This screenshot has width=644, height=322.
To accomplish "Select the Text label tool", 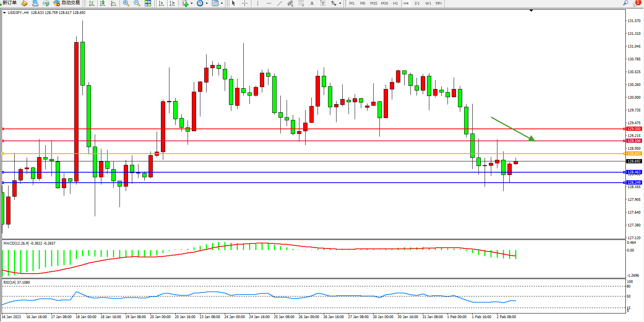I will pos(312,3).
